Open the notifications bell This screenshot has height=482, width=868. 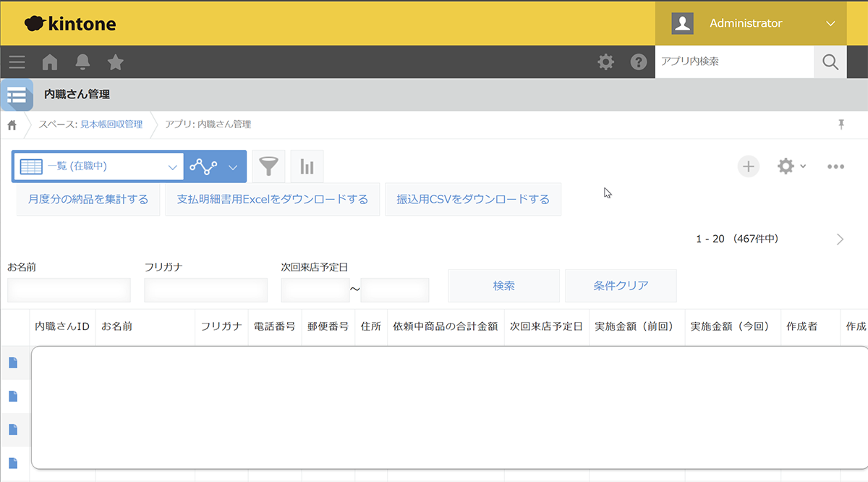pos(83,62)
